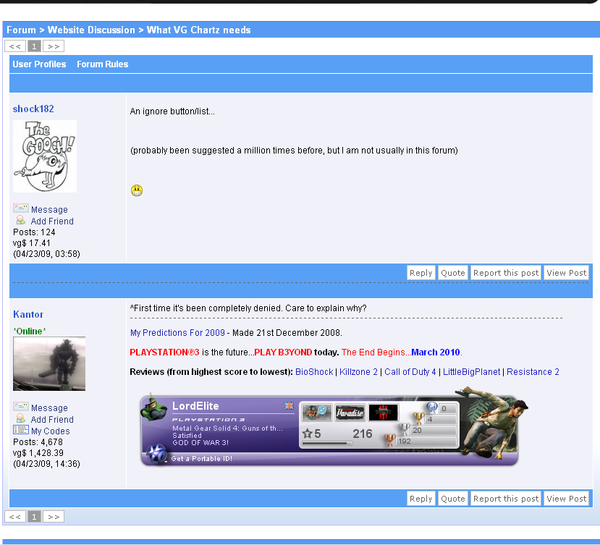Viewport: 600px width, 545px height.
Task: Open Kantor's My Codes icon
Action: tap(20, 430)
